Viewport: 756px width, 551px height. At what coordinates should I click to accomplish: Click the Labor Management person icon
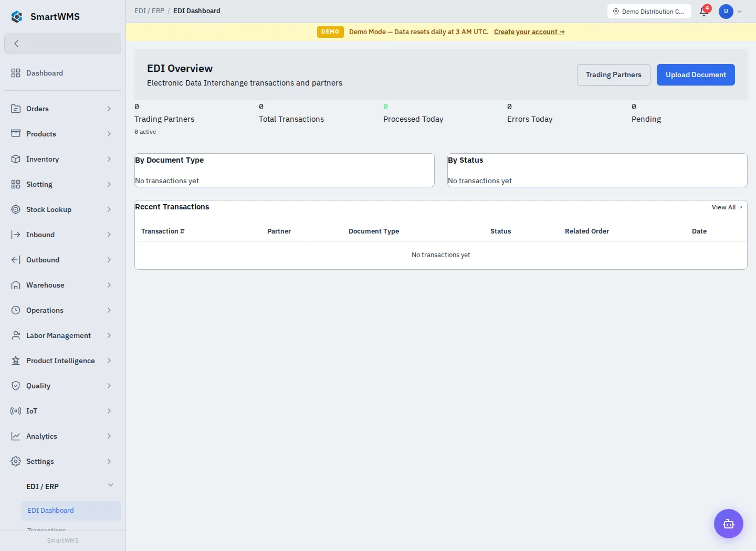[x=16, y=335]
